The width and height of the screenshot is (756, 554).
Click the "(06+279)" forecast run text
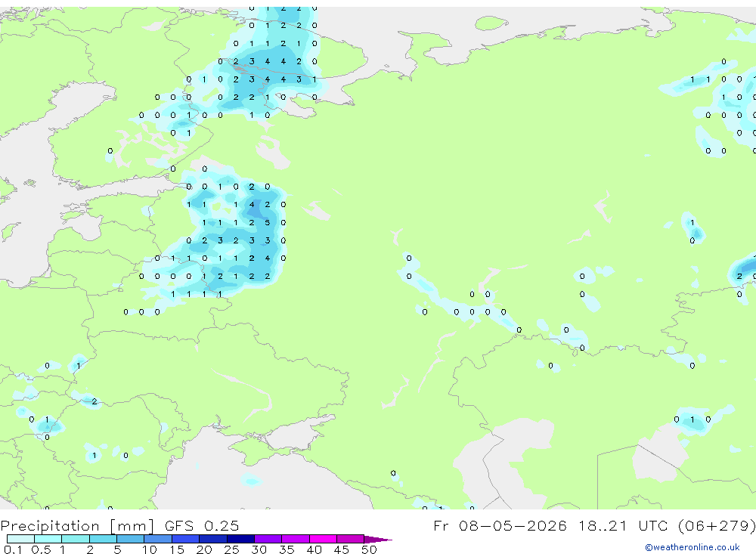pos(717,525)
